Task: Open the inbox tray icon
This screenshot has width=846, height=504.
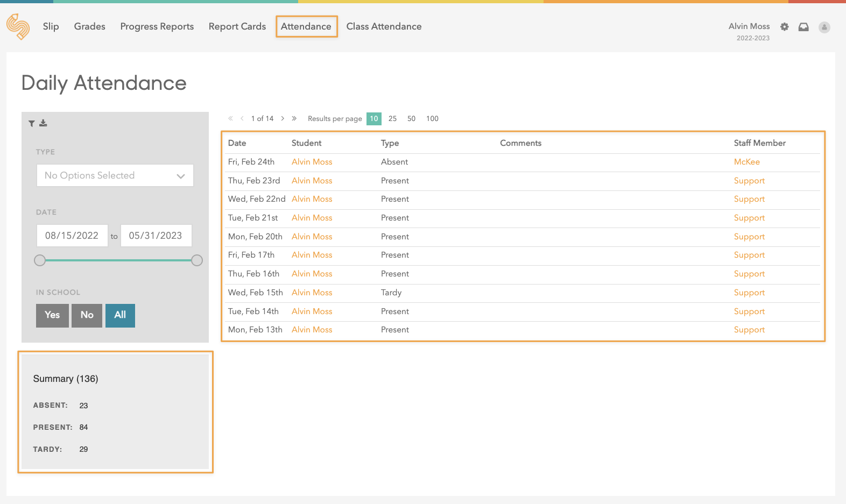Action: [x=803, y=27]
